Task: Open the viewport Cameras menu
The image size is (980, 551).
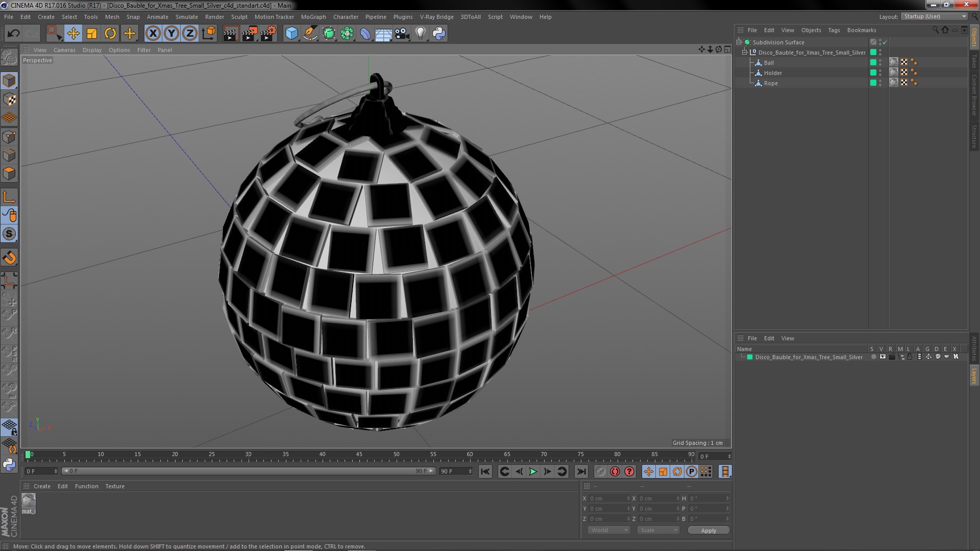Action: pos(64,50)
